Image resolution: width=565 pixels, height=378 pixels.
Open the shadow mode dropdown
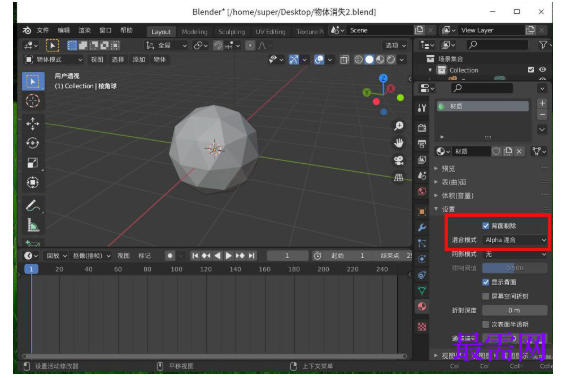coord(515,254)
